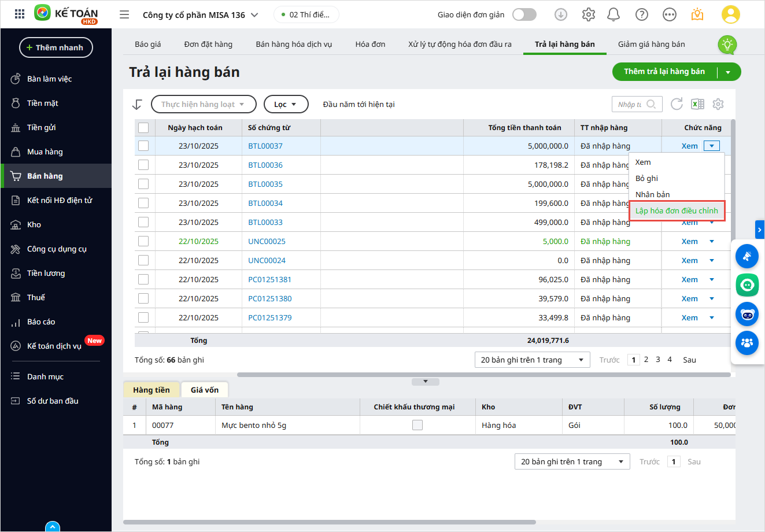This screenshot has width=765, height=532.
Task: Open the 20 bản ghi trên 1 trang selector
Action: [x=532, y=360]
